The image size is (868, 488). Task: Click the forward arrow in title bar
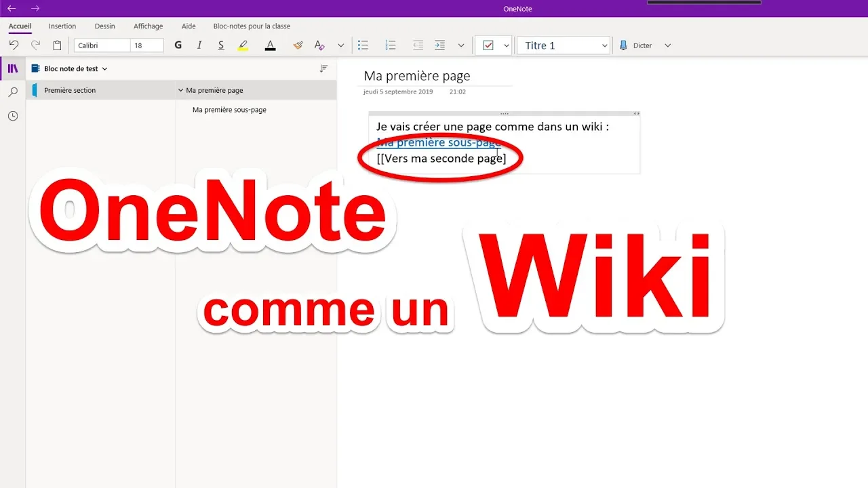click(35, 8)
